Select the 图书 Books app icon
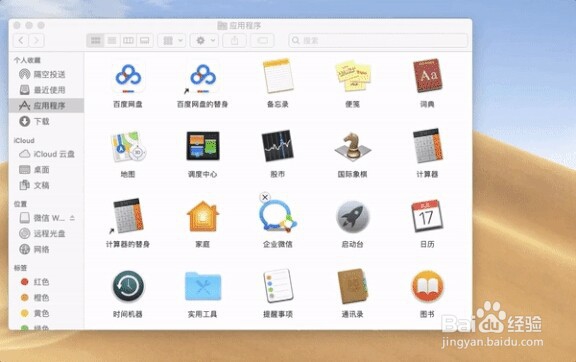This screenshot has height=362, width=576. tap(427, 286)
